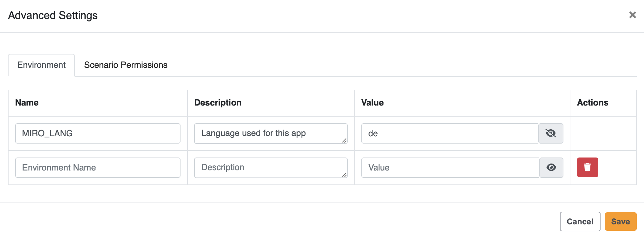Click the Value column header
Screen dimensions: 644x238
click(x=372, y=103)
